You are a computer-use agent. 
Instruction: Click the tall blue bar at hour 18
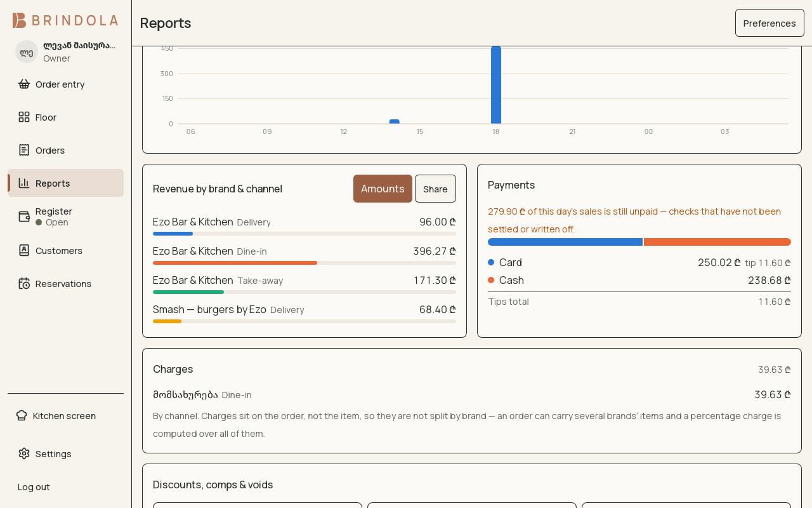tap(496, 85)
